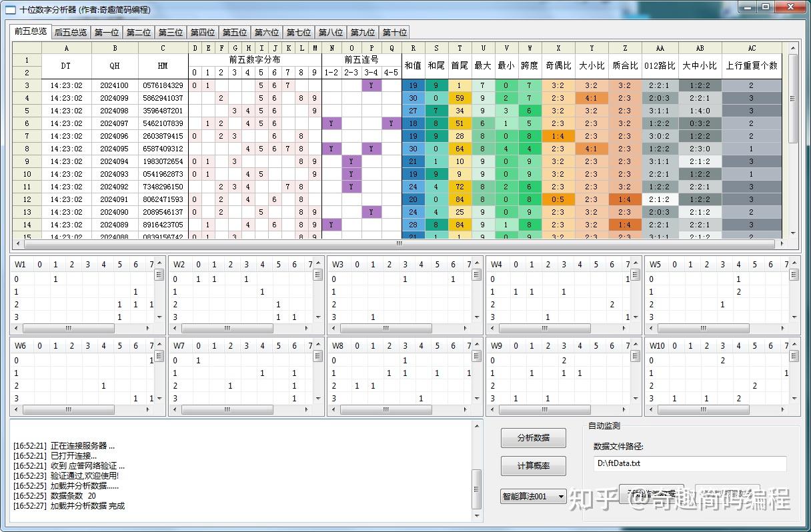Click the log panel scroll-down arrow
The image size is (811, 532).
click(477, 515)
